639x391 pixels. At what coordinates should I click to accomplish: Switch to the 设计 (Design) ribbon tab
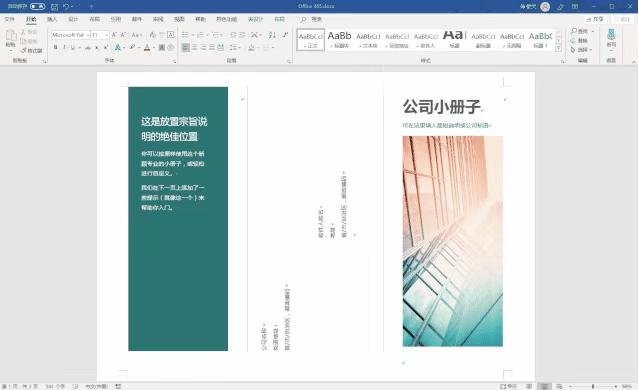[73, 19]
